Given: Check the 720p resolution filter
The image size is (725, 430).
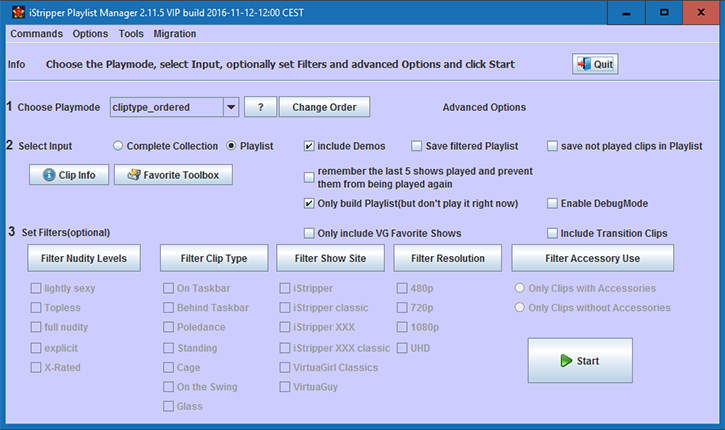Looking at the screenshot, I should (402, 307).
